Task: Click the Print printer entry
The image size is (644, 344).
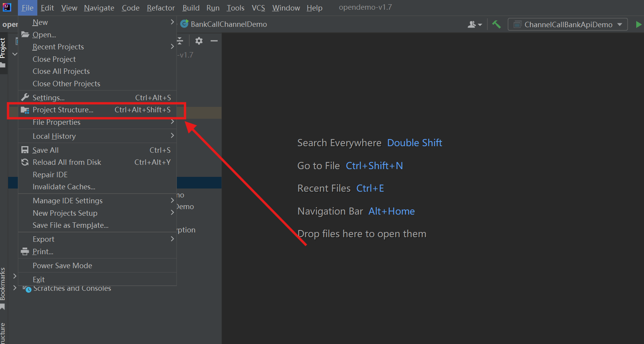Action: coord(97,251)
